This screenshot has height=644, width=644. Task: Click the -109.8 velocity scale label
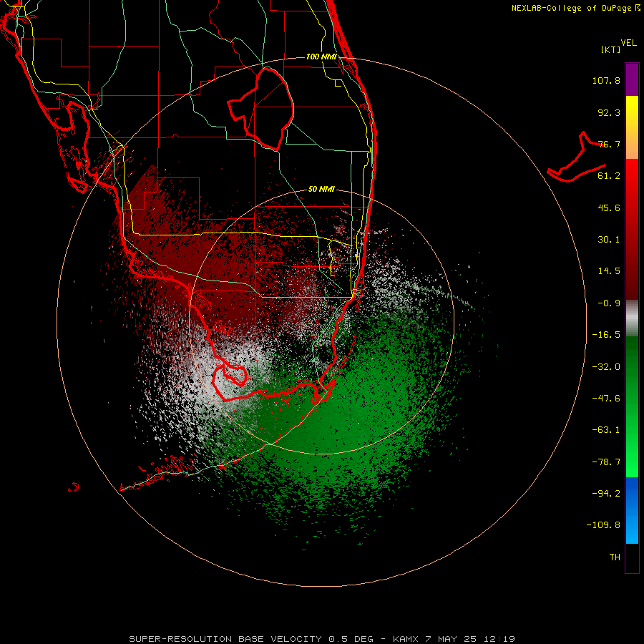coord(603,525)
